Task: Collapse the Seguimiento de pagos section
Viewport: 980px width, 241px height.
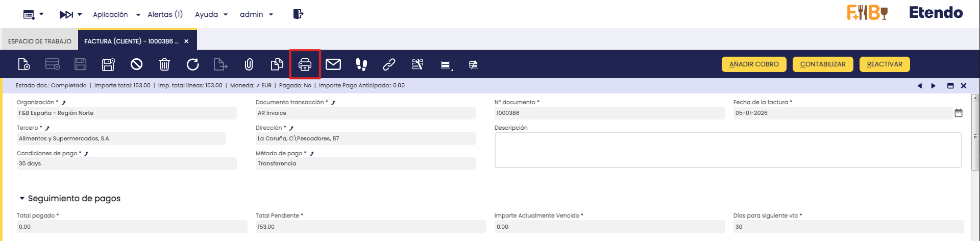Action: coord(22,198)
